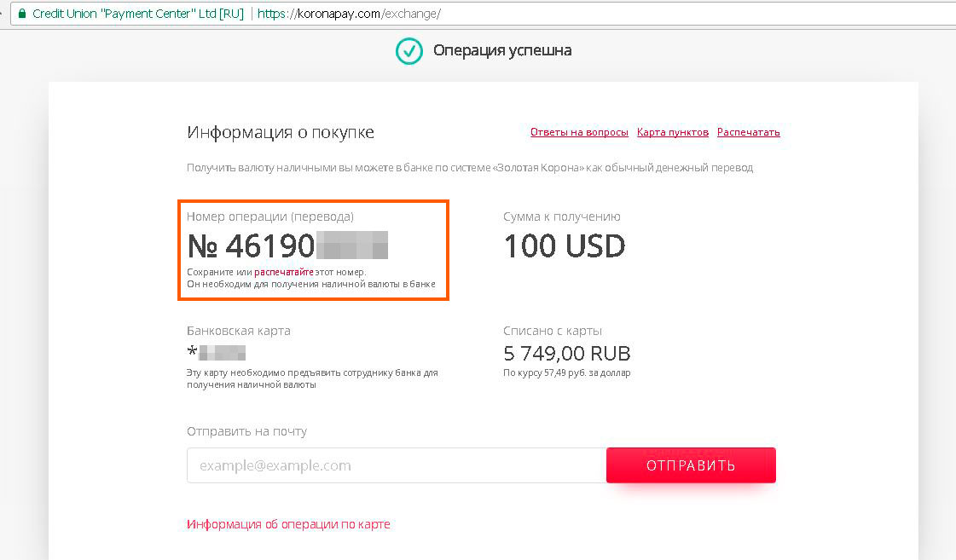Click the example@example.com email field
956x560 pixels.
[x=397, y=465]
